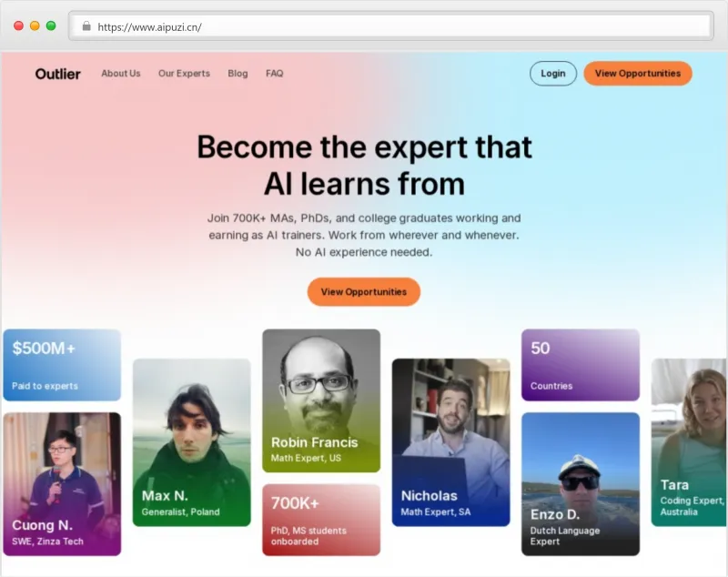Click the Login button
Viewport: 728px width, 577px height.
pyautogui.click(x=553, y=74)
